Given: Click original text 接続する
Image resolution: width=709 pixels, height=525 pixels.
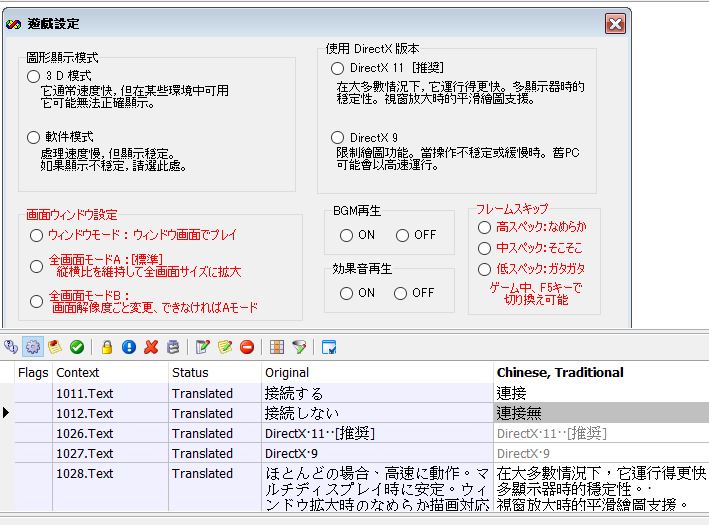Looking at the screenshot, I should (377, 393).
